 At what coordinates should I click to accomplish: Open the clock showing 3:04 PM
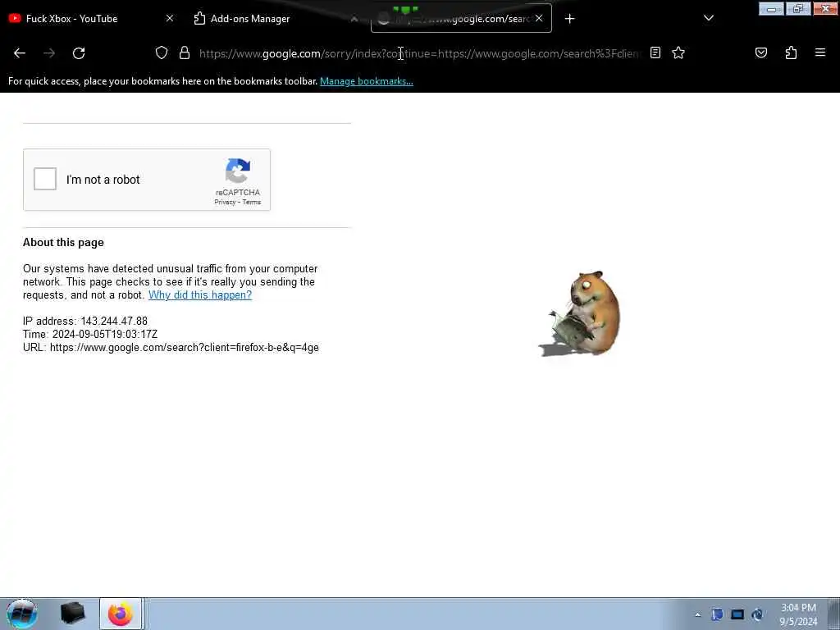[x=798, y=614]
